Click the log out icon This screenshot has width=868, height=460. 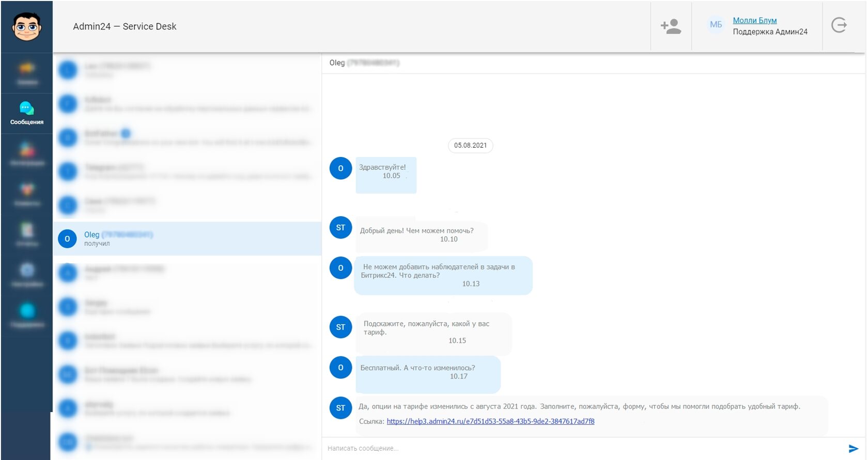839,25
